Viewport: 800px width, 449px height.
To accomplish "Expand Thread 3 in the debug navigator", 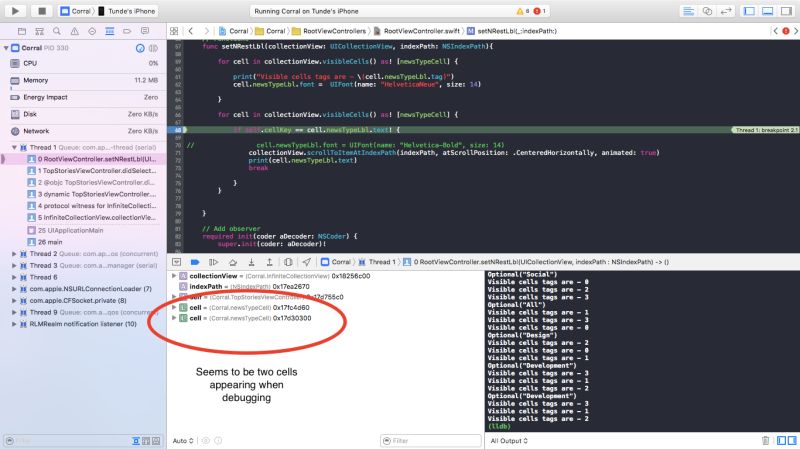I will 14,265.
